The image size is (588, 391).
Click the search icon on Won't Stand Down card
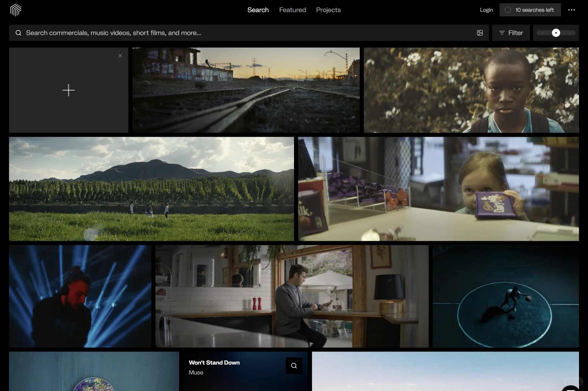click(x=294, y=366)
